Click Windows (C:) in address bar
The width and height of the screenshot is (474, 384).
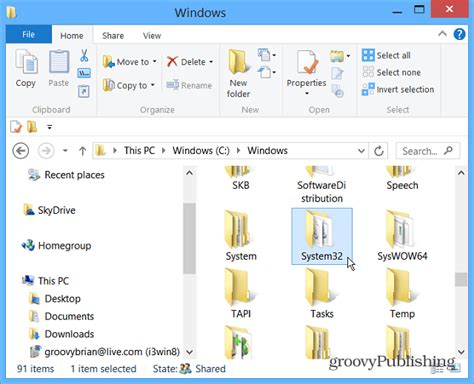[x=201, y=151]
